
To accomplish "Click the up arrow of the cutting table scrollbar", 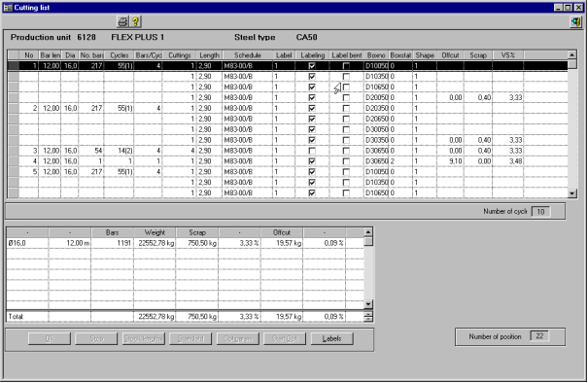I will pos(571,54).
